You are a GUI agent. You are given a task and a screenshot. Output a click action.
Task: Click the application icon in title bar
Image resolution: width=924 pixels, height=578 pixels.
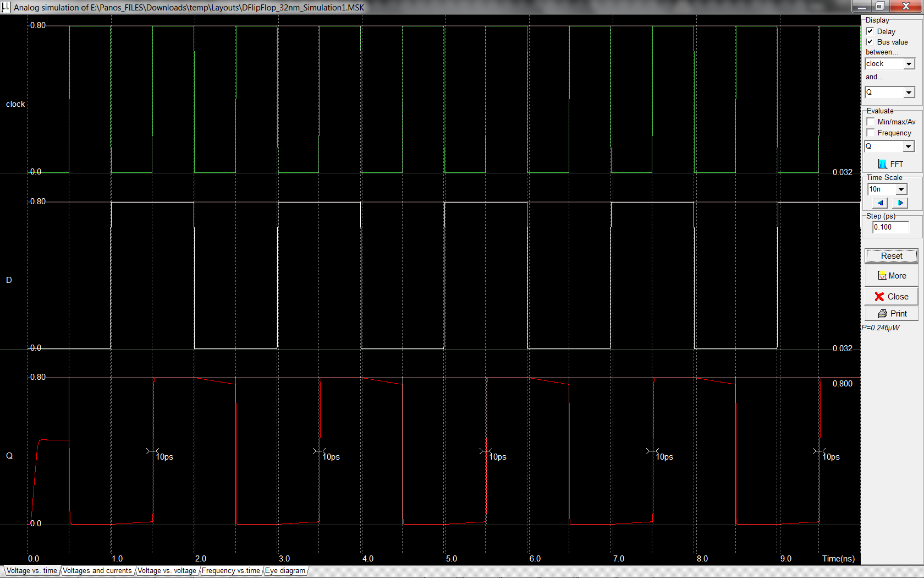(x=5, y=7)
